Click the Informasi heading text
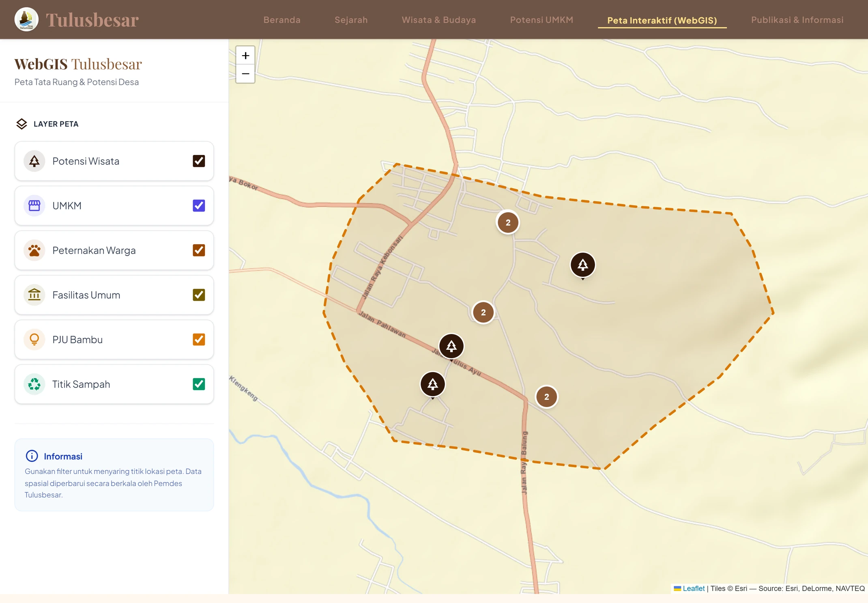868x603 pixels. tap(63, 457)
